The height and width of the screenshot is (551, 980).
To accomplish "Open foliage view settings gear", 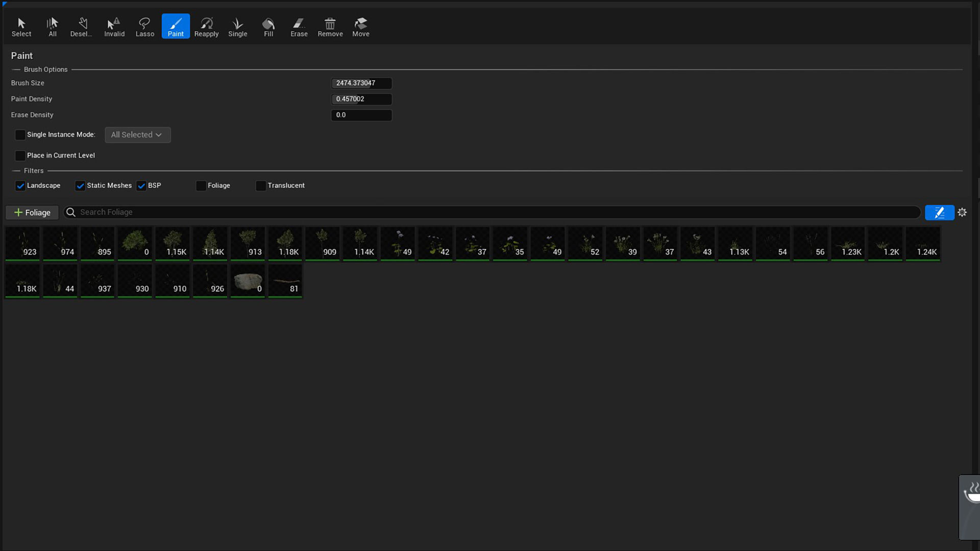I will pyautogui.click(x=962, y=212).
